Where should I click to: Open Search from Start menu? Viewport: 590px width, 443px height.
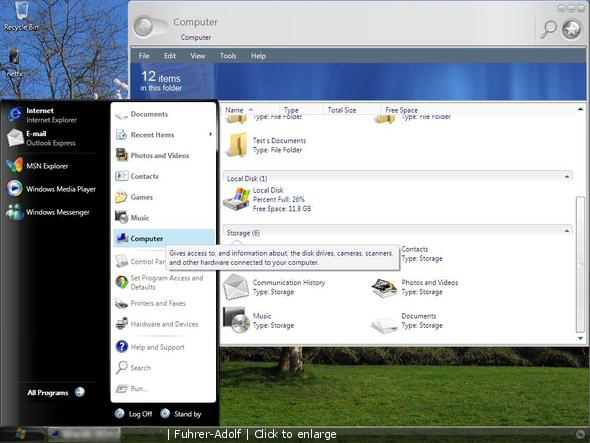tap(164, 367)
